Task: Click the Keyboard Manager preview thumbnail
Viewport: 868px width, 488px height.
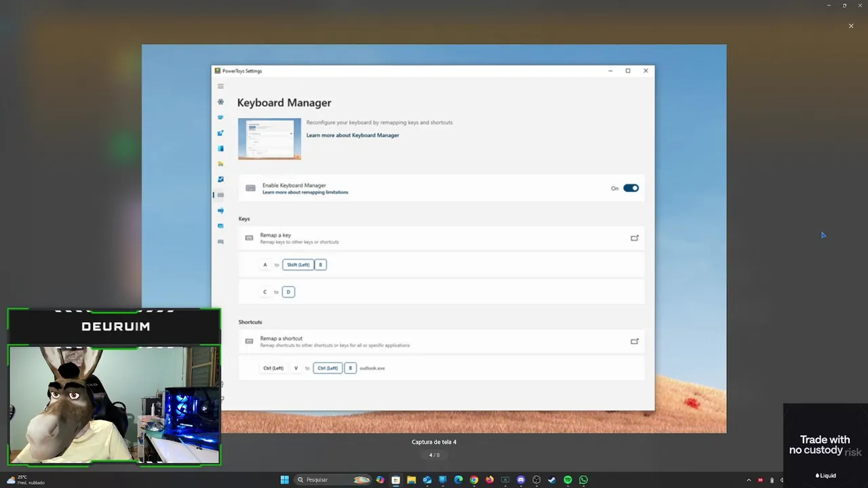Action: (x=269, y=139)
